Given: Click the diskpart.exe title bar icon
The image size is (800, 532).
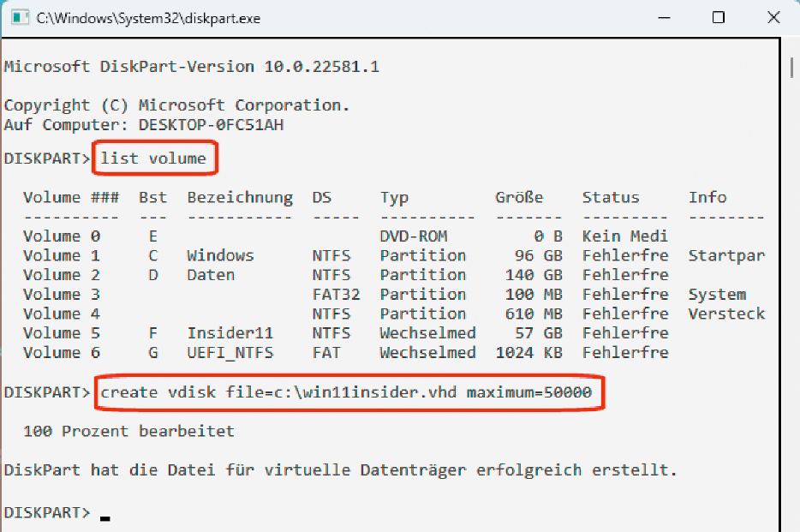Looking at the screenshot, I should [x=20, y=18].
